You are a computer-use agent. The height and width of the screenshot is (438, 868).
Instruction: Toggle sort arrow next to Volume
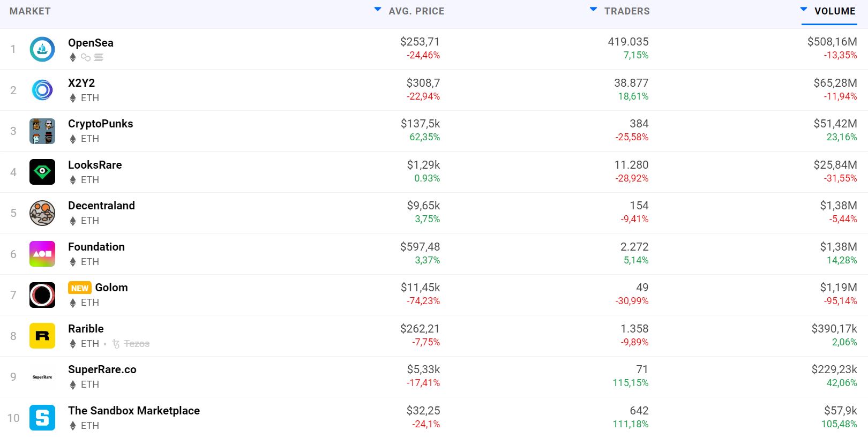click(804, 10)
